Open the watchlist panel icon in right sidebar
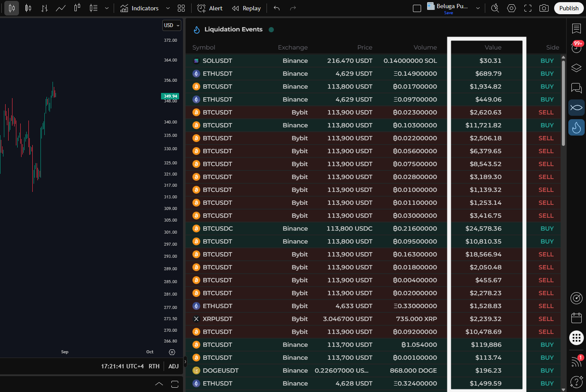Image resolution: width=586 pixels, height=392 pixels. pyautogui.click(x=576, y=29)
